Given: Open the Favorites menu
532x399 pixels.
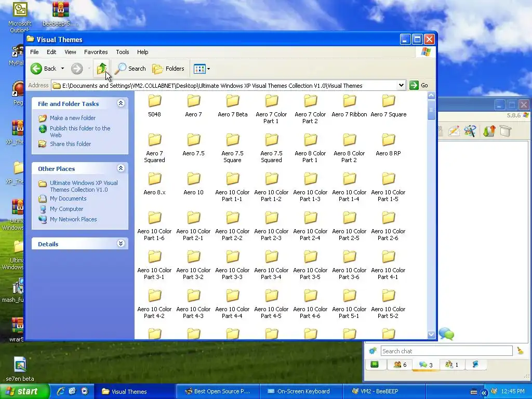Looking at the screenshot, I should tap(96, 52).
